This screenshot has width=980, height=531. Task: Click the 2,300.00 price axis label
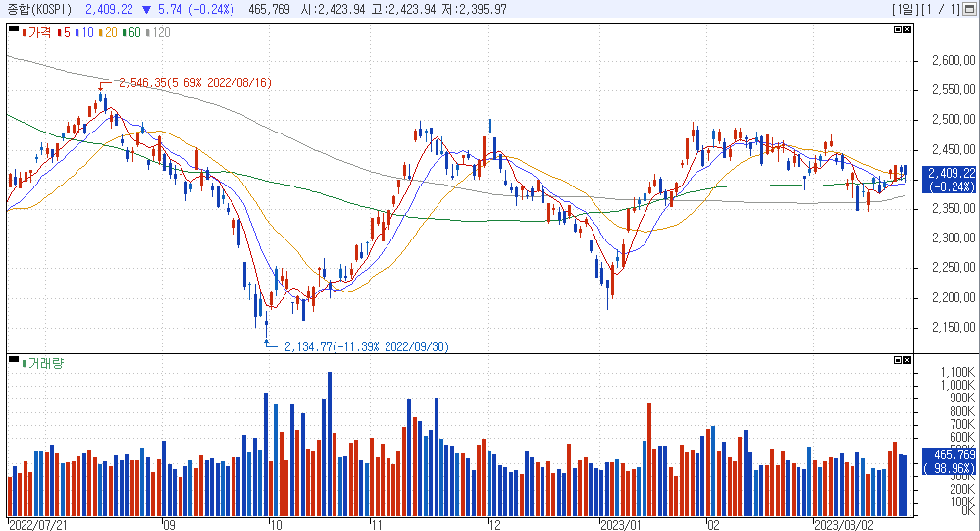954,238
